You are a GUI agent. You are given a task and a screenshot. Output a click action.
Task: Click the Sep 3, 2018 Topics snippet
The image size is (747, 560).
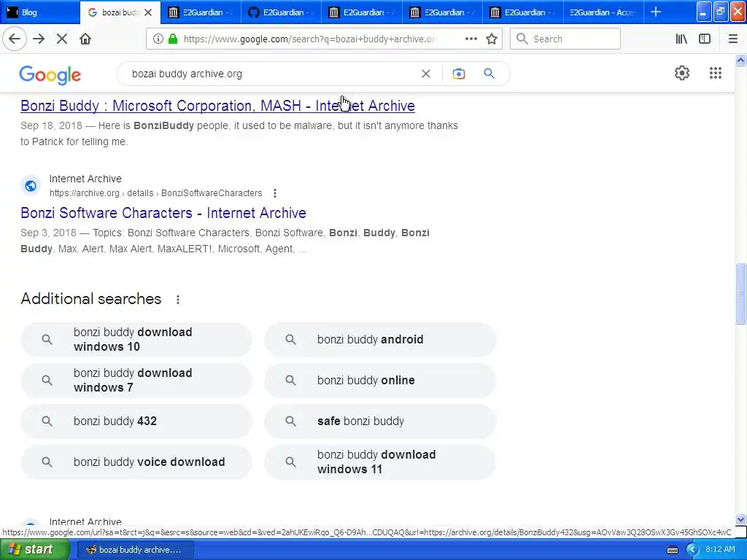(225, 241)
